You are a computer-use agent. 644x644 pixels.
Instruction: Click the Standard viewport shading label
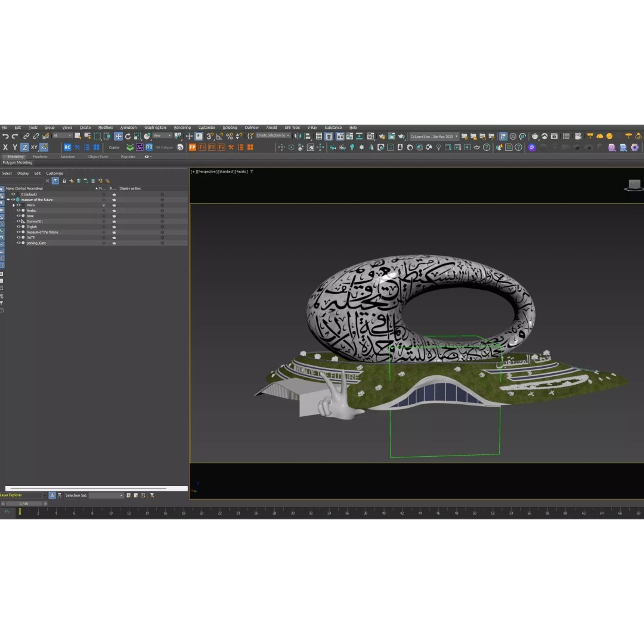226,172
